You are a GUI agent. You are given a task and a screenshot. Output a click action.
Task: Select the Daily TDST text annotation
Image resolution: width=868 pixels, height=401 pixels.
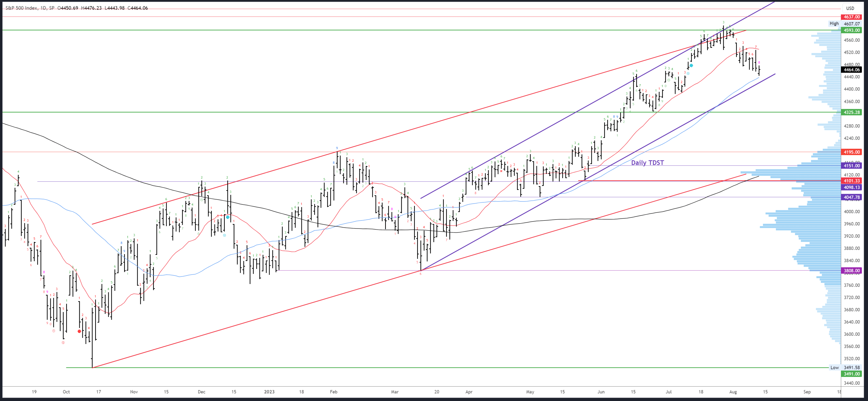[x=647, y=163]
